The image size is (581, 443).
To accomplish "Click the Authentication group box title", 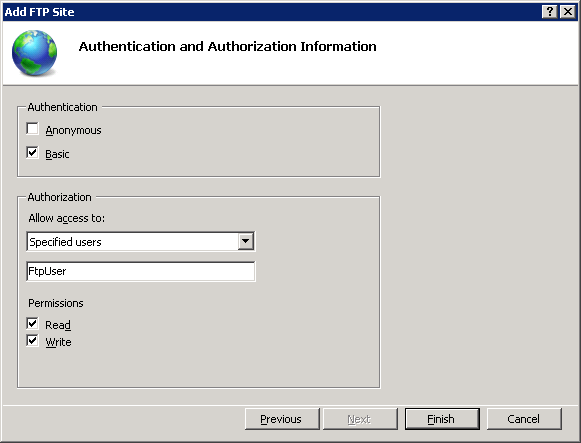I will click(x=63, y=107).
